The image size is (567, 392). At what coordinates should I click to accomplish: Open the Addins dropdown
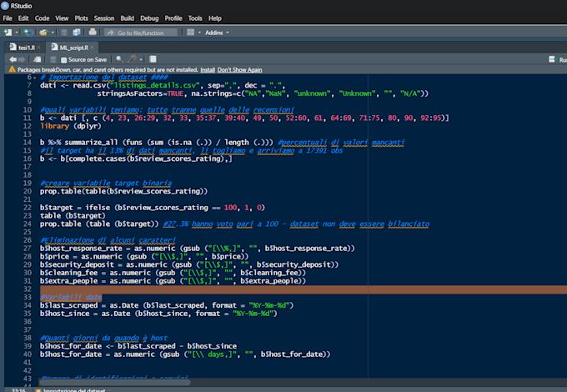(217, 33)
